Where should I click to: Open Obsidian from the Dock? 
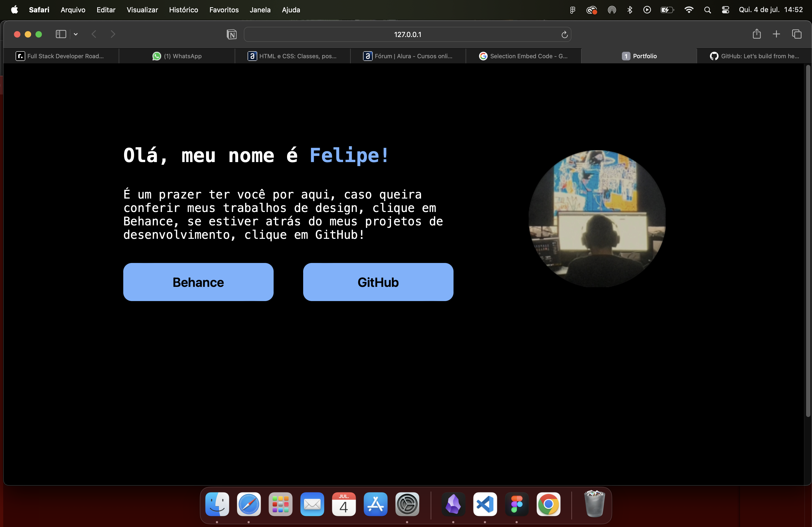453,504
